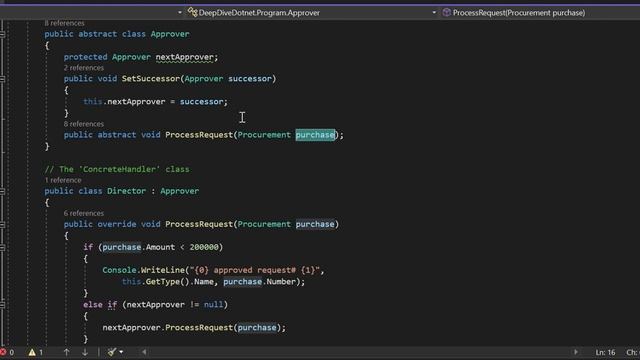
Task: Collapse the SetSuccessor method outline
Action: tap(2, 79)
